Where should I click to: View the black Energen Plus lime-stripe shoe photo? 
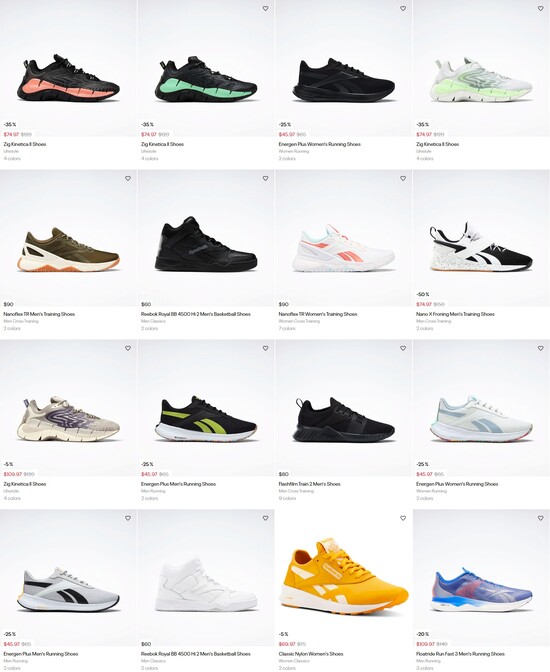[x=206, y=419]
